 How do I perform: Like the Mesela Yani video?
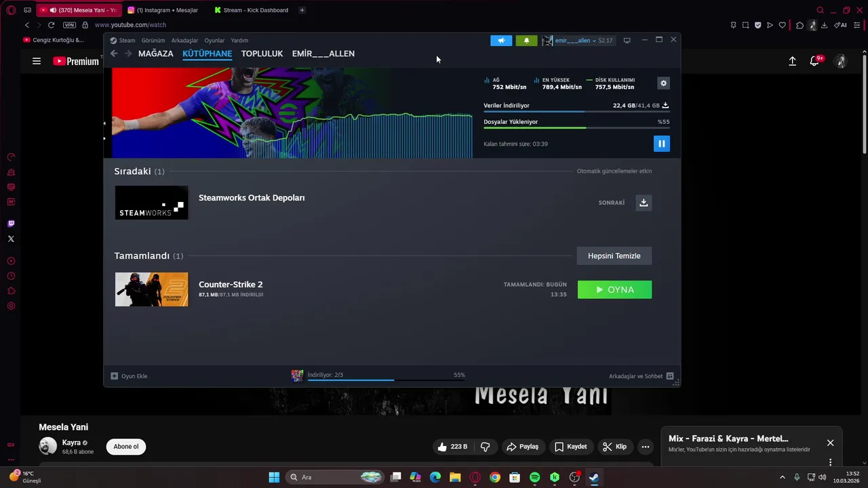click(453, 447)
